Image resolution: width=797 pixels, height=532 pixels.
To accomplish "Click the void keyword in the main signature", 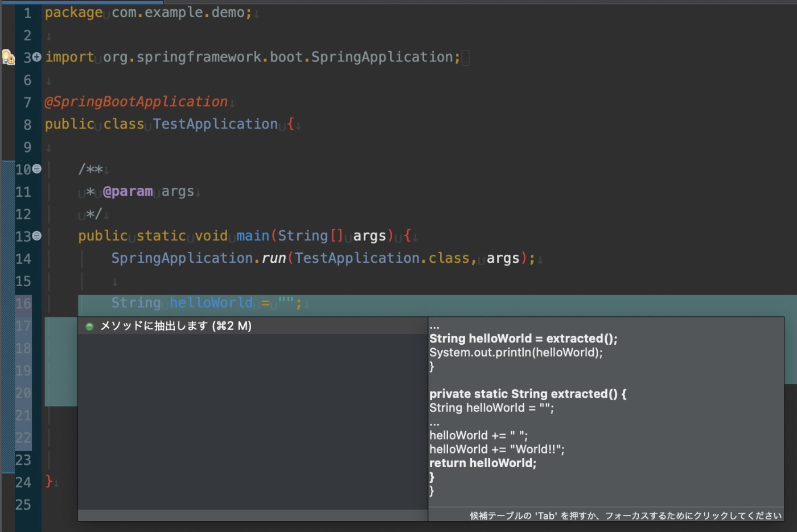I will point(211,236).
